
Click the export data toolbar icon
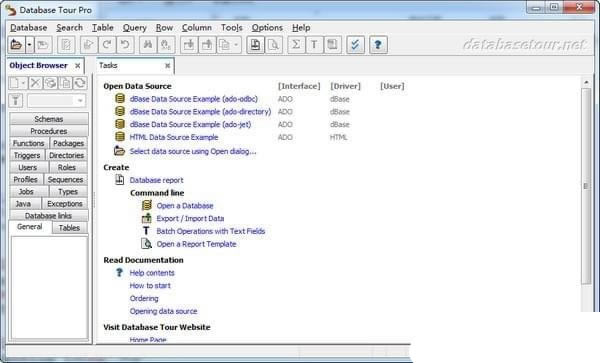pyautogui.click(x=207, y=45)
